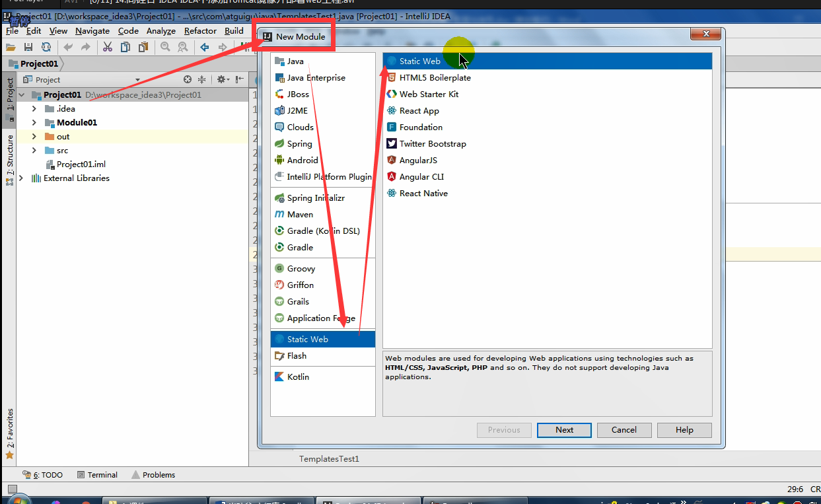821x504 pixels.
Task: Select Gradle (Kotlin DSL) module type
Action: point(323,231)
